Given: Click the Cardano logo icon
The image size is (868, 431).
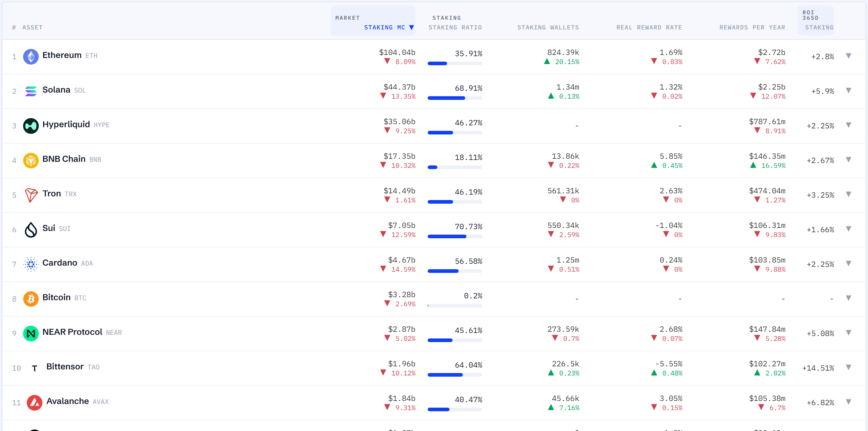Looking at the screenshot, I should click(31, 264).
